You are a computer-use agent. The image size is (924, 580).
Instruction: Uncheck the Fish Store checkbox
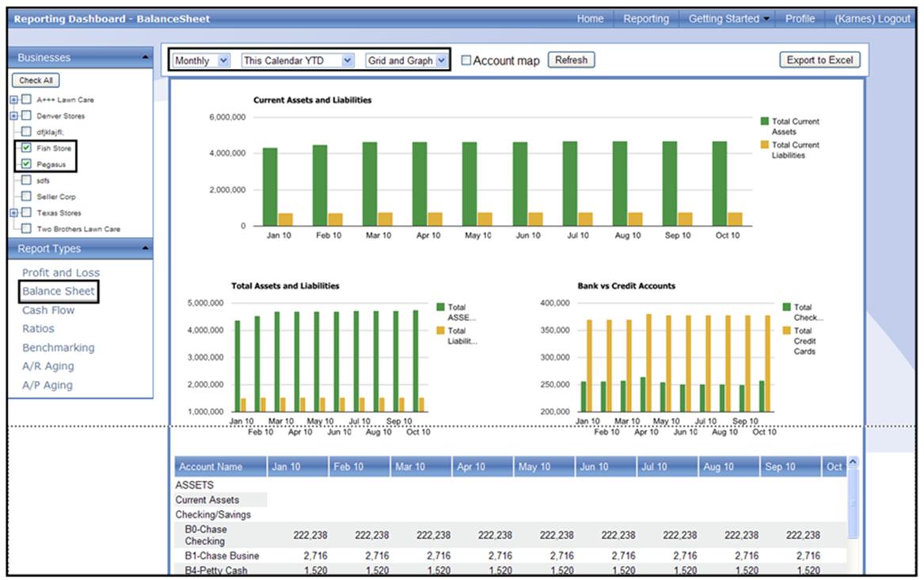click(27, 148)
